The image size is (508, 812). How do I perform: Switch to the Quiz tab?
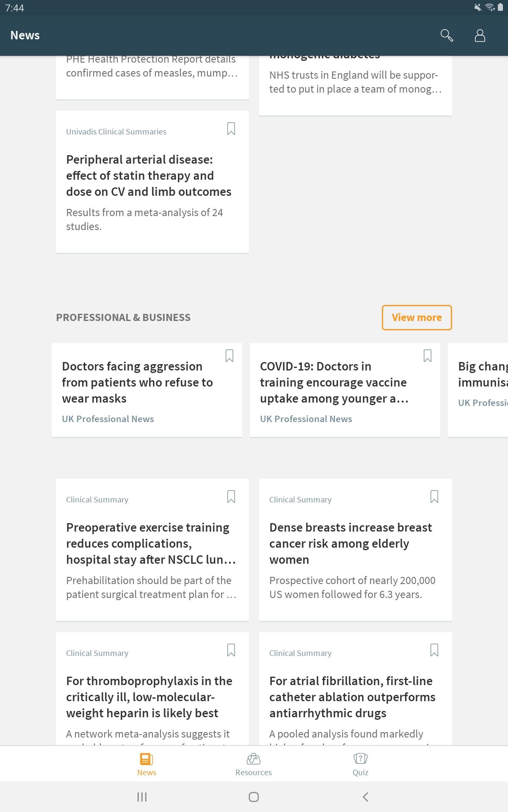tap(360, 764)
